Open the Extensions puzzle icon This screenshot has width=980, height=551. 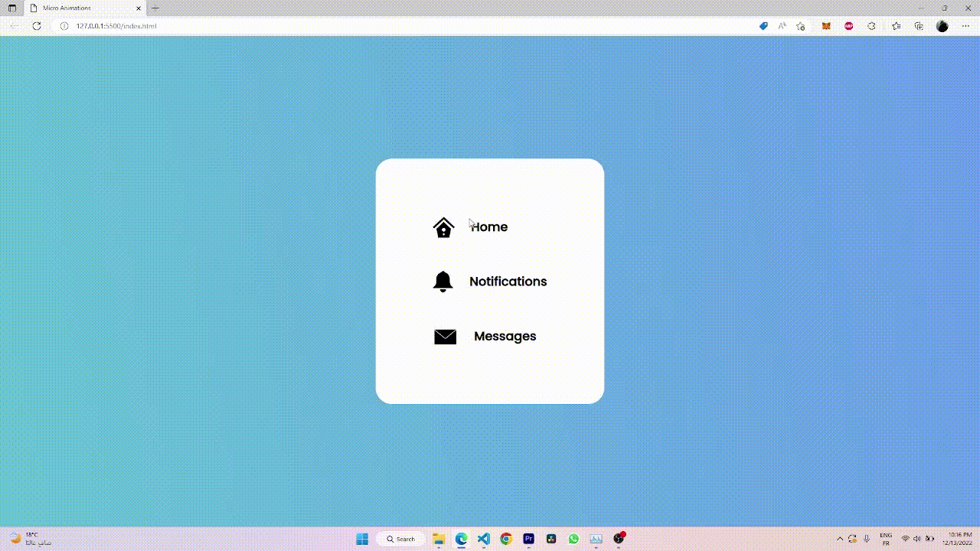coord(871,26)
